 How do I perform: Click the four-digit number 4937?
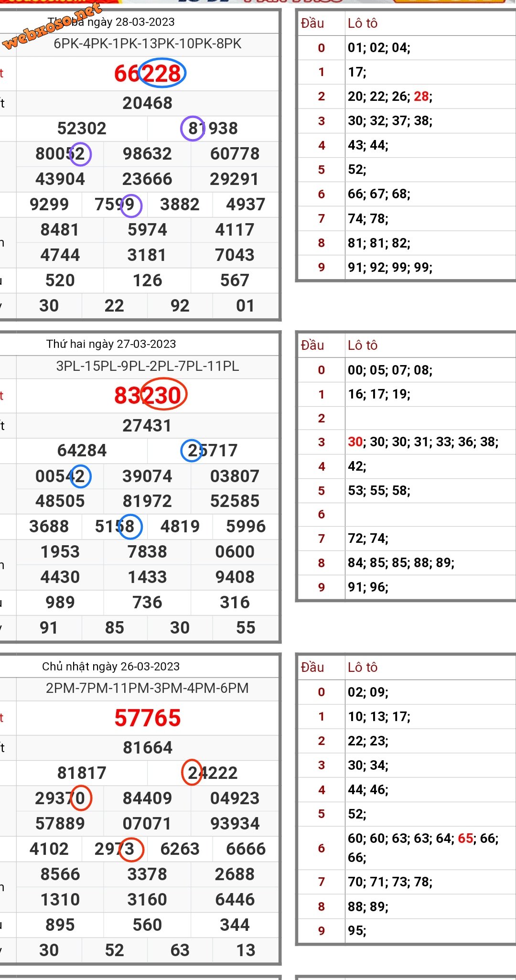coord(246,205)
